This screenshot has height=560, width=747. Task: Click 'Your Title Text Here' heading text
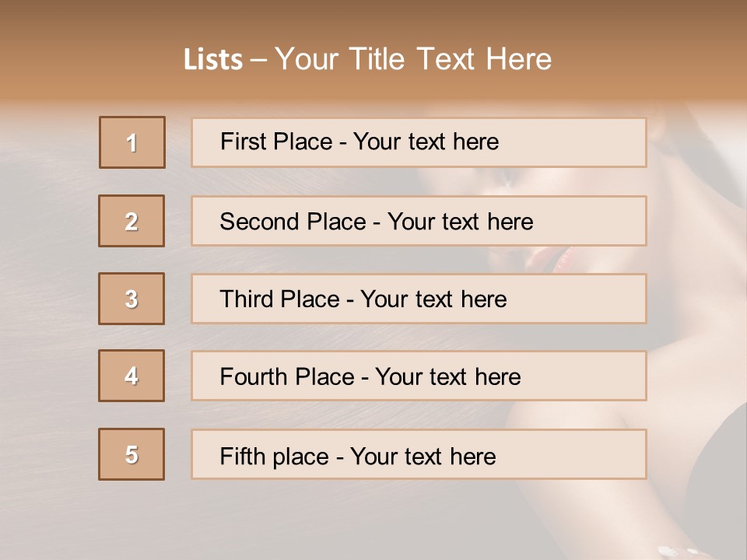coord(413,59)
